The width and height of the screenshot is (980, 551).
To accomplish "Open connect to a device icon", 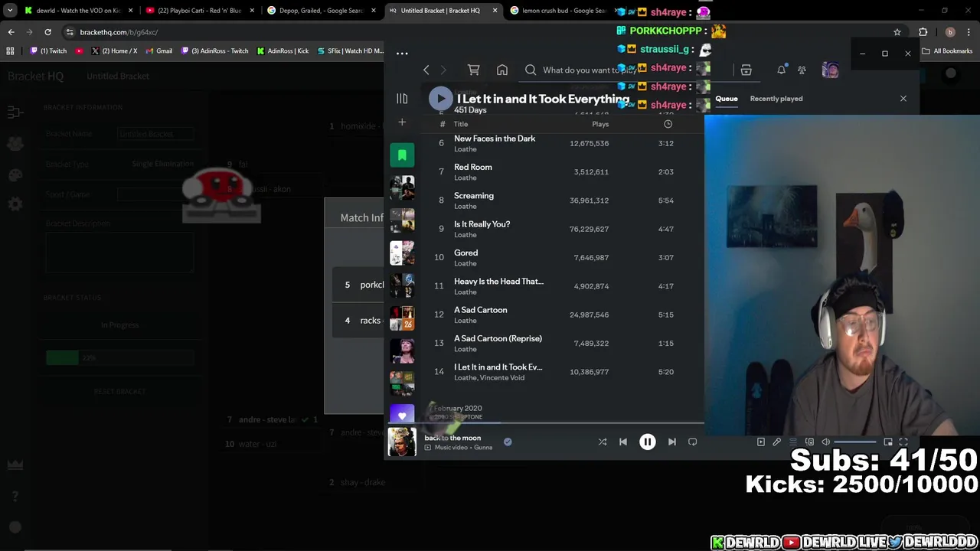I will point(809,442).
